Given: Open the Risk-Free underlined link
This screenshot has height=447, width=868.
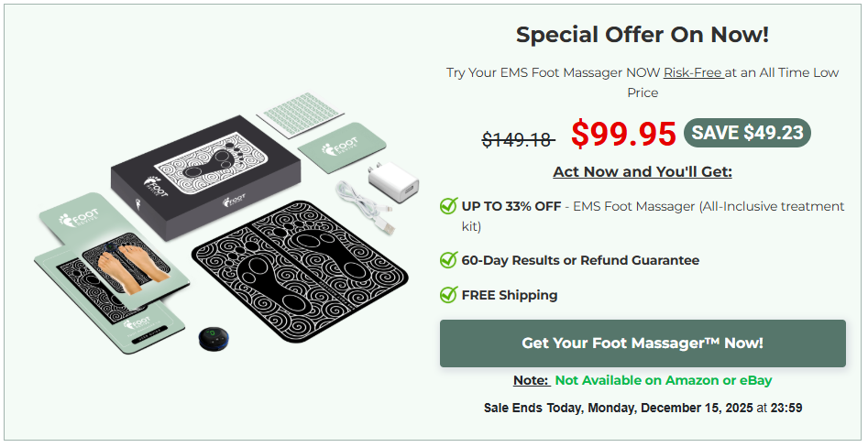Looking at the screenshot, I should [694, 72].
